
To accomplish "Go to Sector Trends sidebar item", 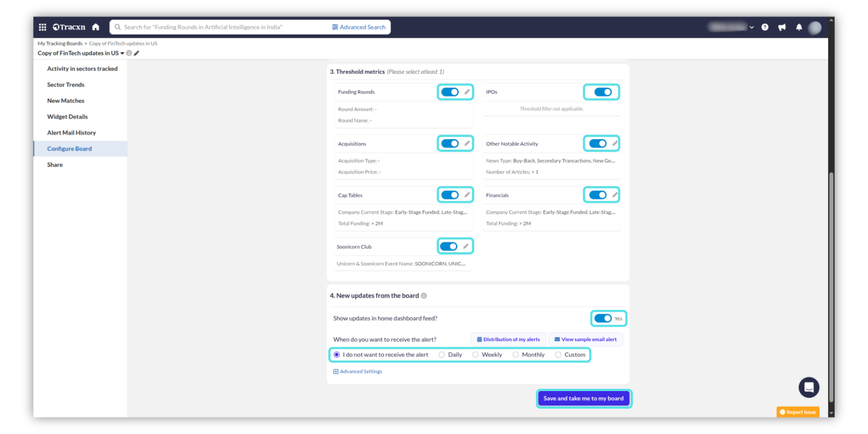I will (66, 85).
